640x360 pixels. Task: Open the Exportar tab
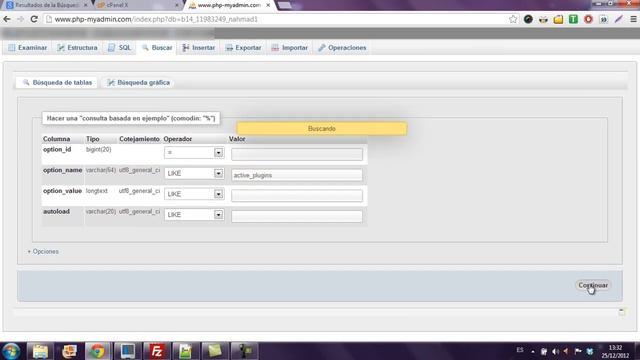coord(243,48)
